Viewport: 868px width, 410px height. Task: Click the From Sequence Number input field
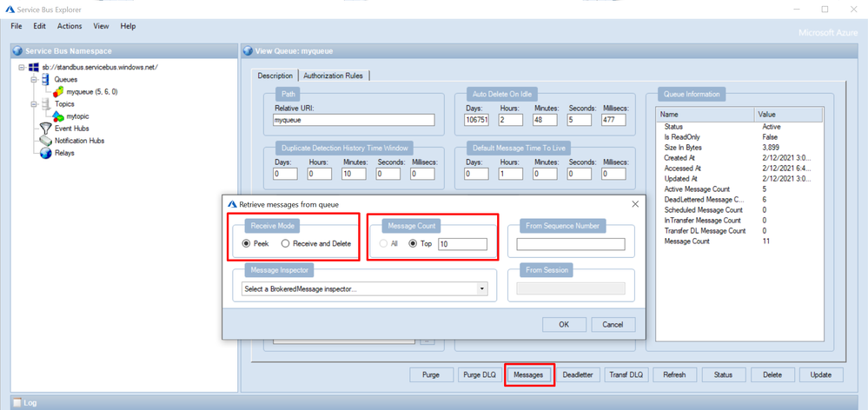point(571,244)
